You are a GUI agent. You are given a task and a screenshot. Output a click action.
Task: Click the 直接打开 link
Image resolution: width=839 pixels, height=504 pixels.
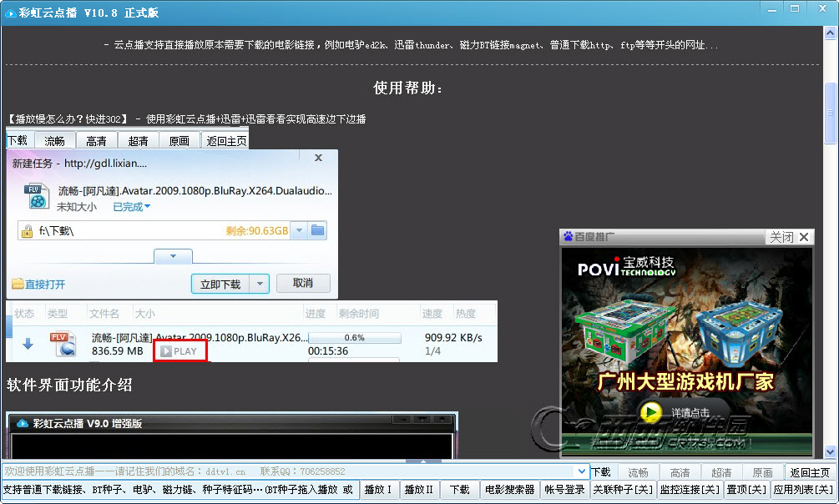pyautogui.click(x=45, y=284)
